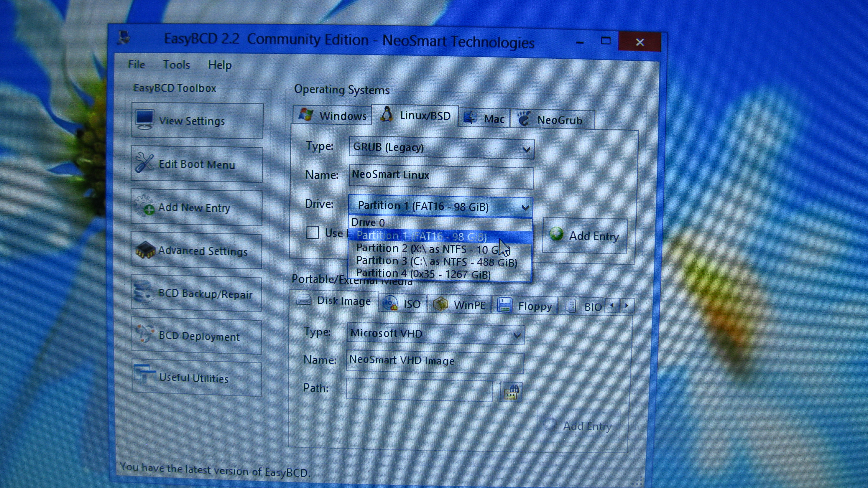Click the Add New Entry gear icon
The image size is (868, 488).
tap(144, 205)
